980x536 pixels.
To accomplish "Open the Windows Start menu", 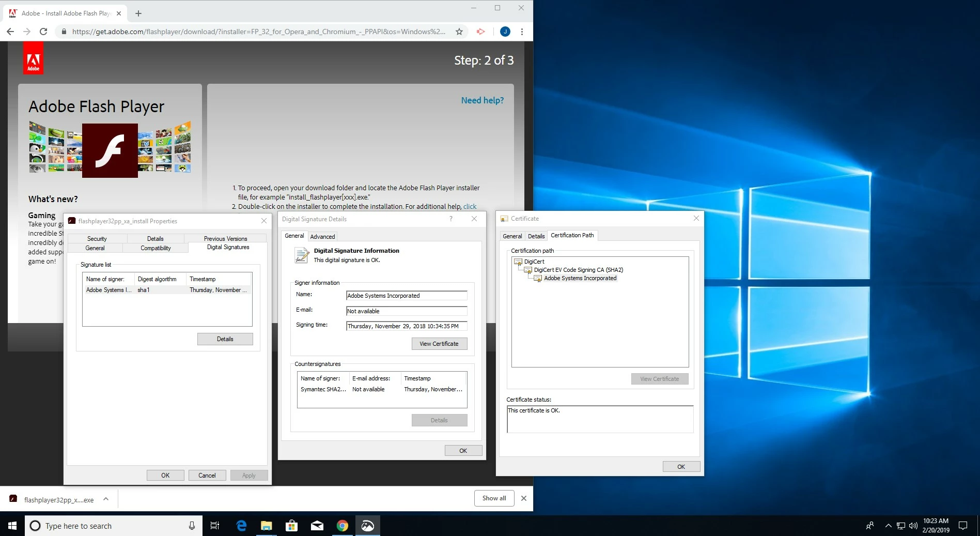I will [12, 526].
